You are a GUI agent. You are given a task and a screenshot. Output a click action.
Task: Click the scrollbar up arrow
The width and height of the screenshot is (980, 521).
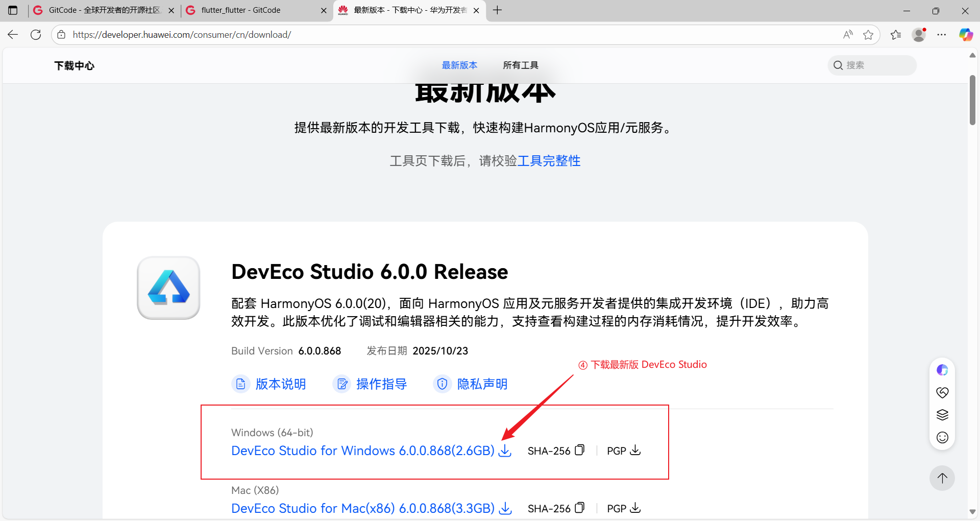972,55
